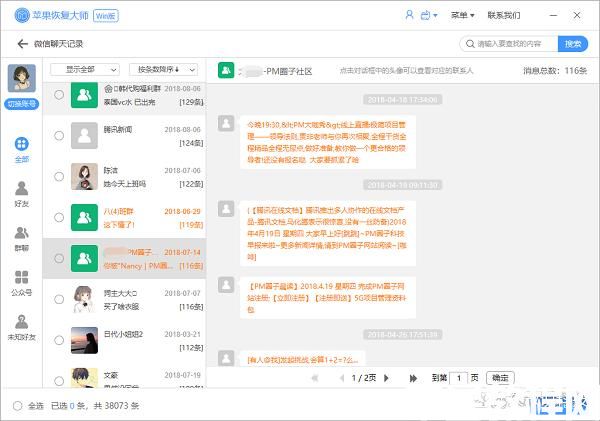Image resolution: width=600 pixels, height=421 pixels.
Task: Click the 苹果恢复大师 logo icon
Action: coord(22,15)
